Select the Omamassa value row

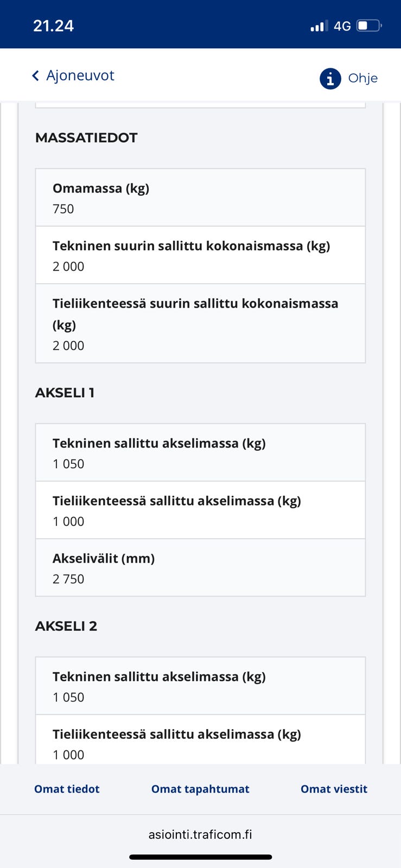pos(200,197)
